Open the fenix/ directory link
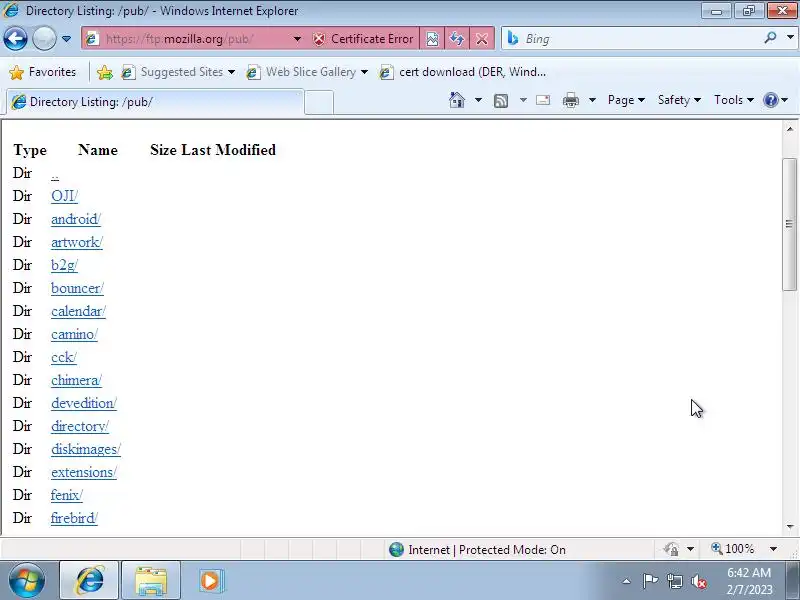The width and height of the screenshot is (800, 600). click(x=67, y=494)
